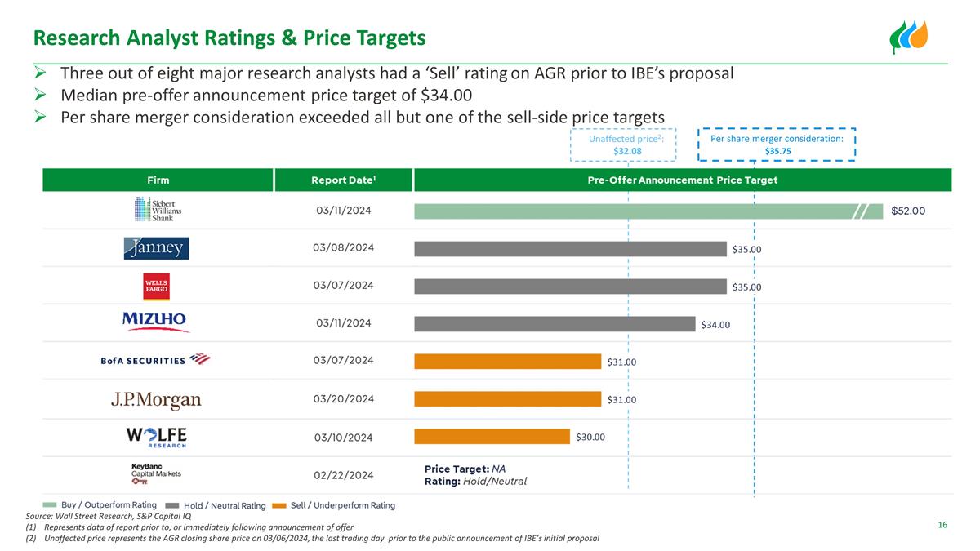The image size is (980, 551).
Task: Click the Research Analyst Ratings title
Action: (x=229, y=38)
